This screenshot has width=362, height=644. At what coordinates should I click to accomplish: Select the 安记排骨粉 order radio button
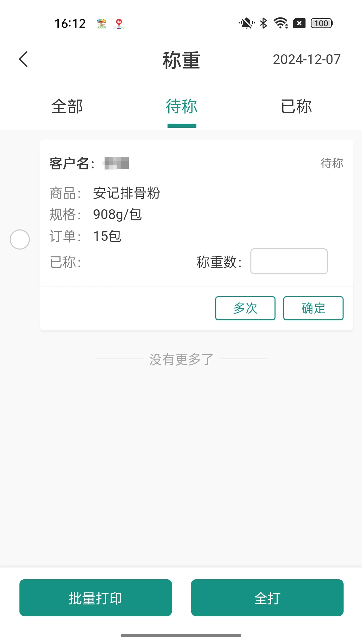20,239
